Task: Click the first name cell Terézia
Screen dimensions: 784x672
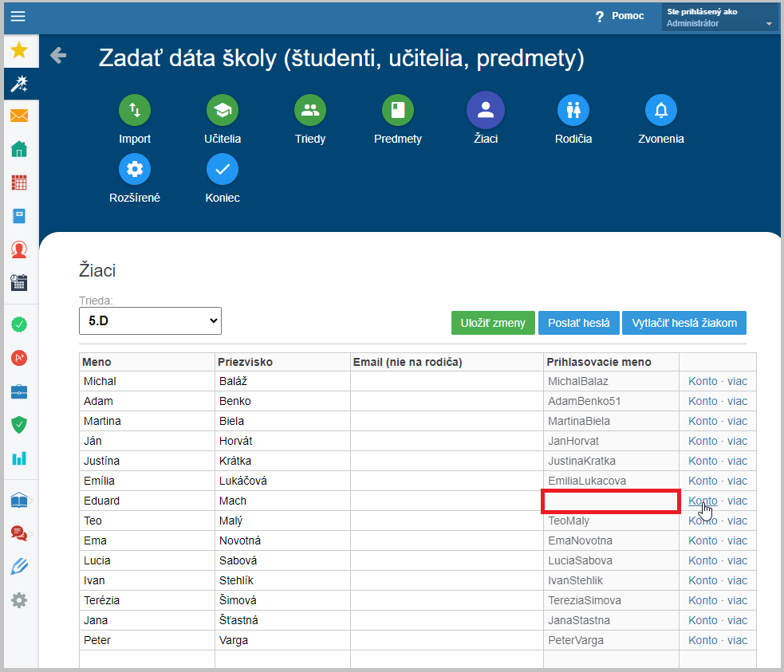Action: pos(147,600)
